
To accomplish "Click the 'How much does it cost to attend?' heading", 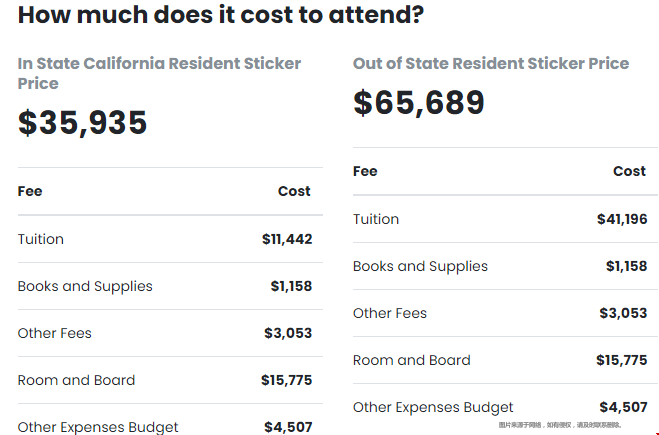I will tap(221, 15).
